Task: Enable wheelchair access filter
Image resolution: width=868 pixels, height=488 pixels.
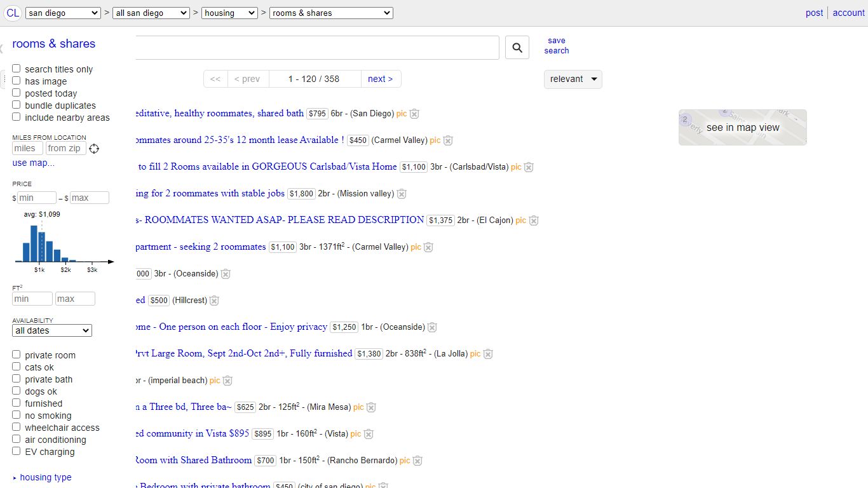Action: coord(17,427)
